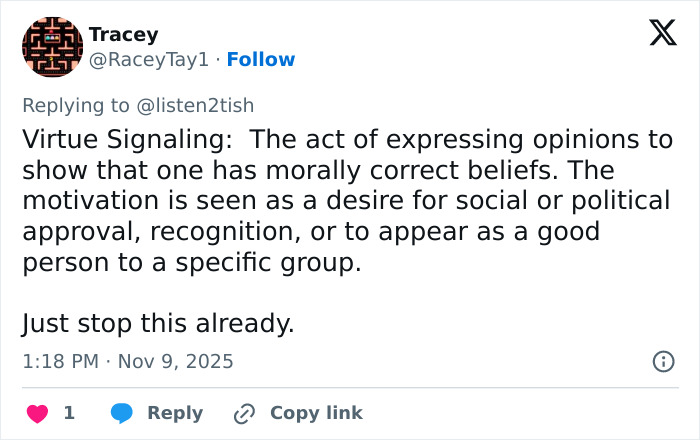Click the Reply label

[x=175, y=413]
